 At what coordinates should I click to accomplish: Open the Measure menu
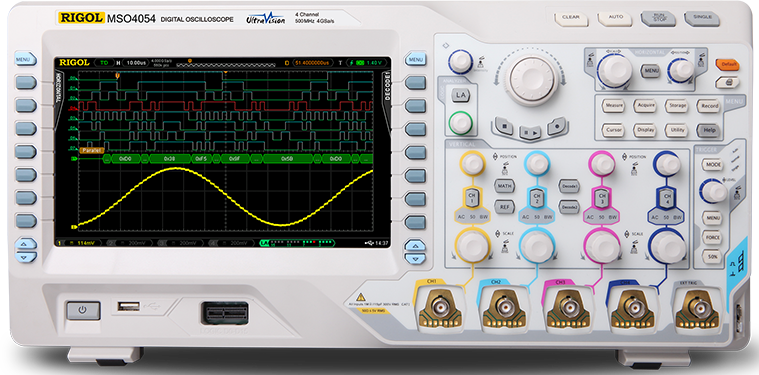[614, 105]
